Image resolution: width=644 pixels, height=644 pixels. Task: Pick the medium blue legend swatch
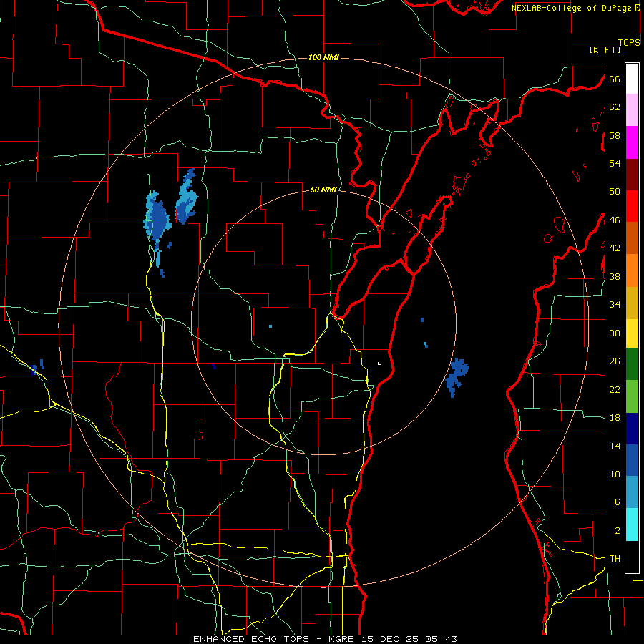click(632, 460)
